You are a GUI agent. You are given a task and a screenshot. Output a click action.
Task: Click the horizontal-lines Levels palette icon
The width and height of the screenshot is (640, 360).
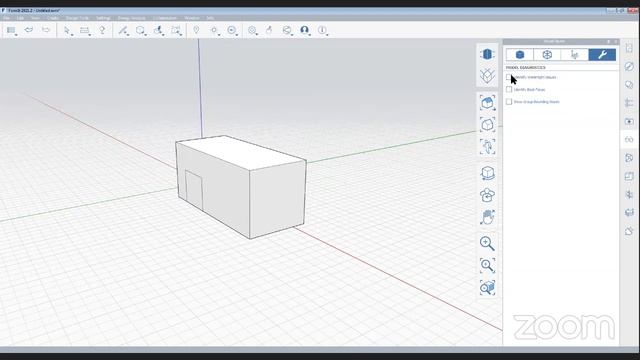(629, 103)
